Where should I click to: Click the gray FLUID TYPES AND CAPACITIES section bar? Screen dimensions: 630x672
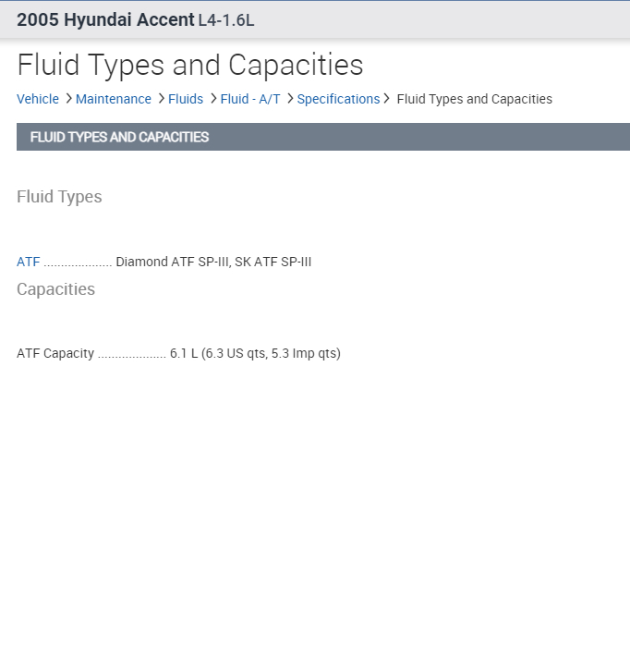point(323,137)
